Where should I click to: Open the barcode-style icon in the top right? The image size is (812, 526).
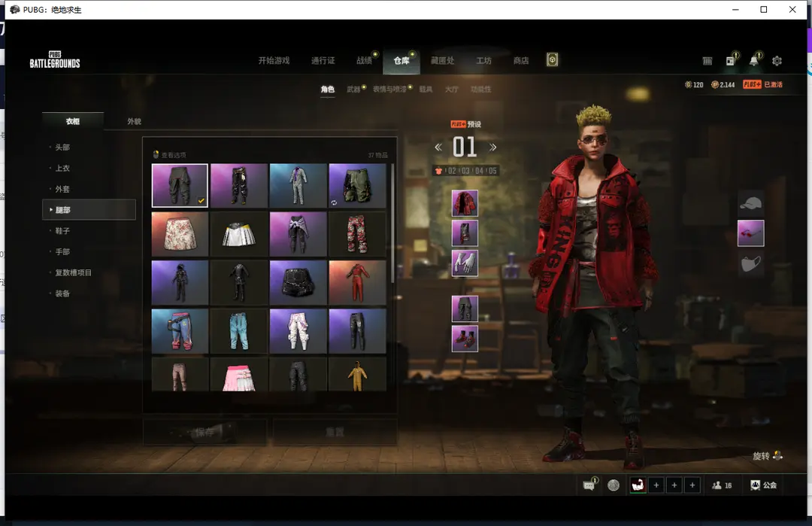[707, 61]
